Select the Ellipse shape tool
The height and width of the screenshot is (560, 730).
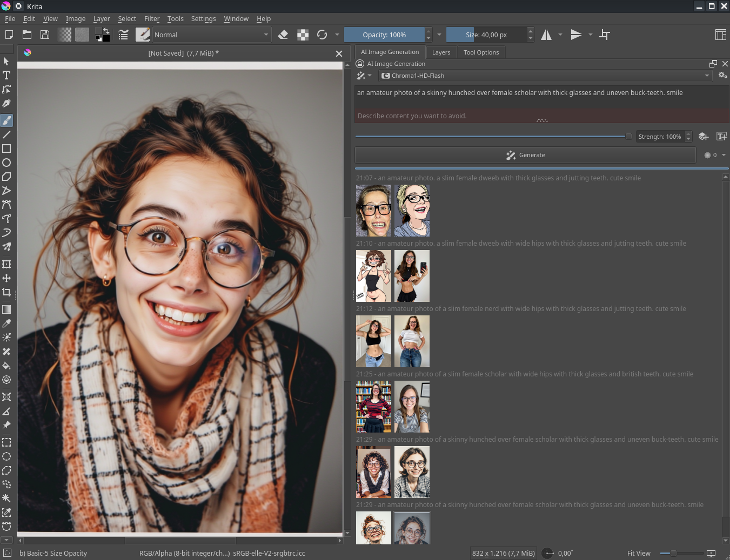coord(6,163)
